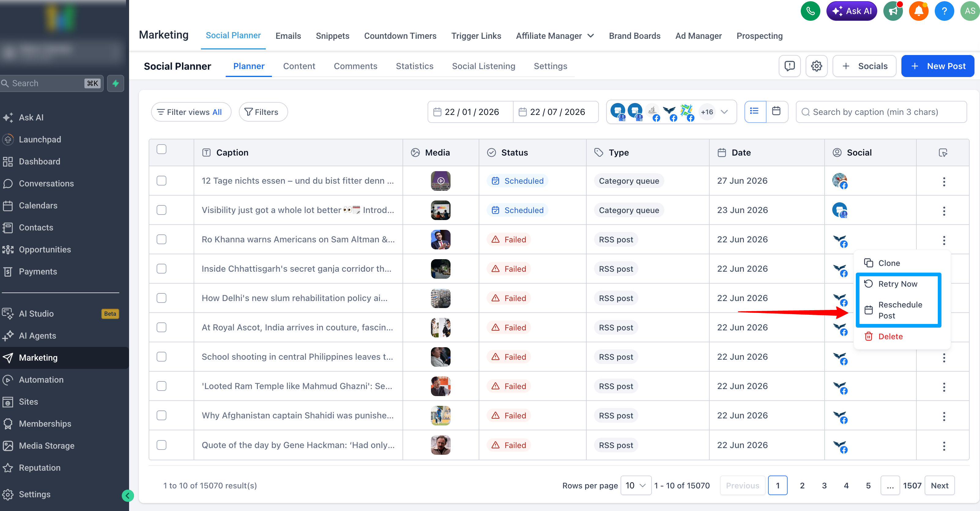The image size is (980, 511).
Task: Check the box for How Delhi's new slum post
Action: tap(161, 298)
